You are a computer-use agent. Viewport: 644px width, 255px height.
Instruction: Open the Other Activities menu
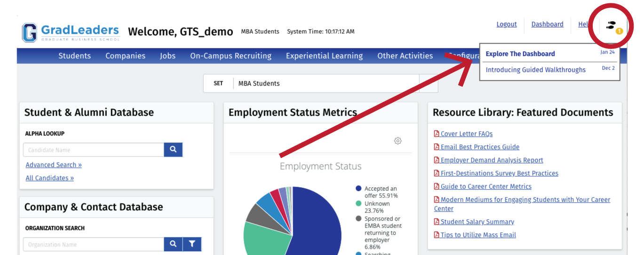pos(405,56)
